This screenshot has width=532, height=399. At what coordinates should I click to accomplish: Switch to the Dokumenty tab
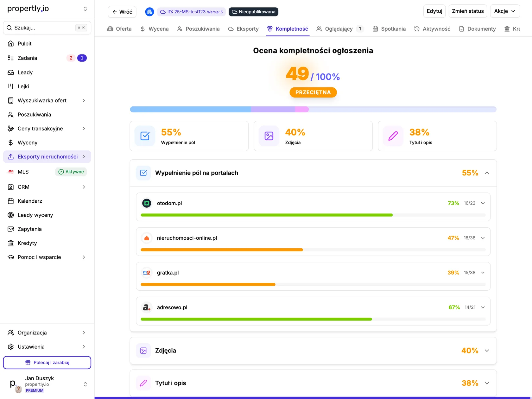coord(477,29)
